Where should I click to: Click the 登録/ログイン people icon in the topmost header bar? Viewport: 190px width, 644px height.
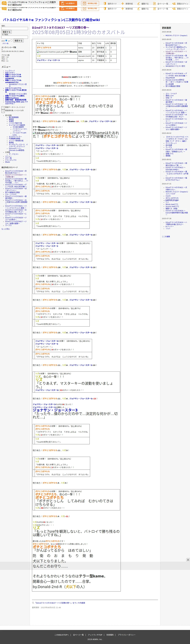[x=174, y=4]
